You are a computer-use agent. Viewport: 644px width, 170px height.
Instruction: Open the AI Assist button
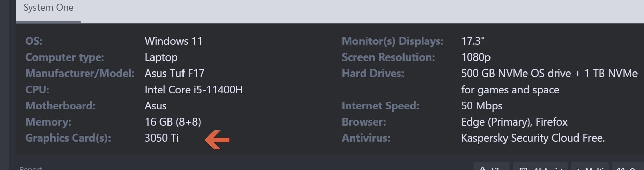[540, 167]
